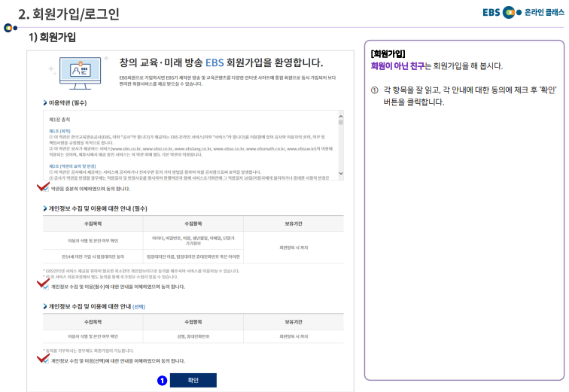
Task: Click the chevron beside 이용약관 (필수)
Action: [x=45, y=103]
